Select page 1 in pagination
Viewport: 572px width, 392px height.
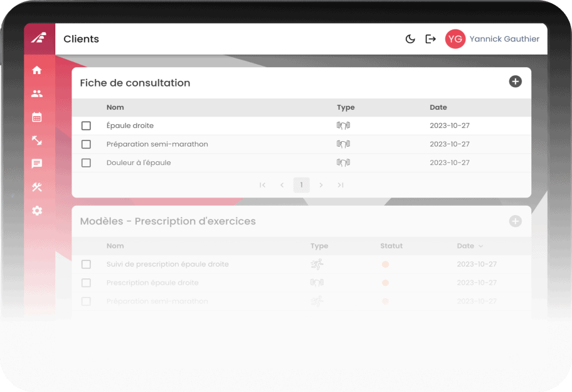pyautogui.click(x=301, y=185)
